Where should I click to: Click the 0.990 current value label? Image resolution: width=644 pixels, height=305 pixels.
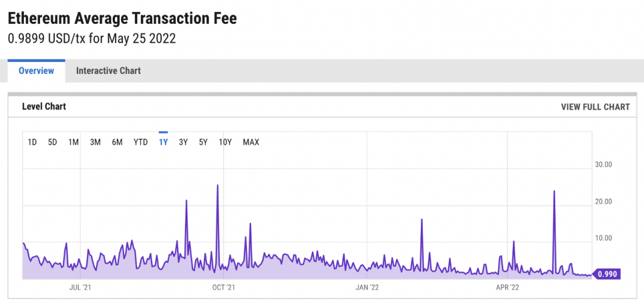(608, 274)
